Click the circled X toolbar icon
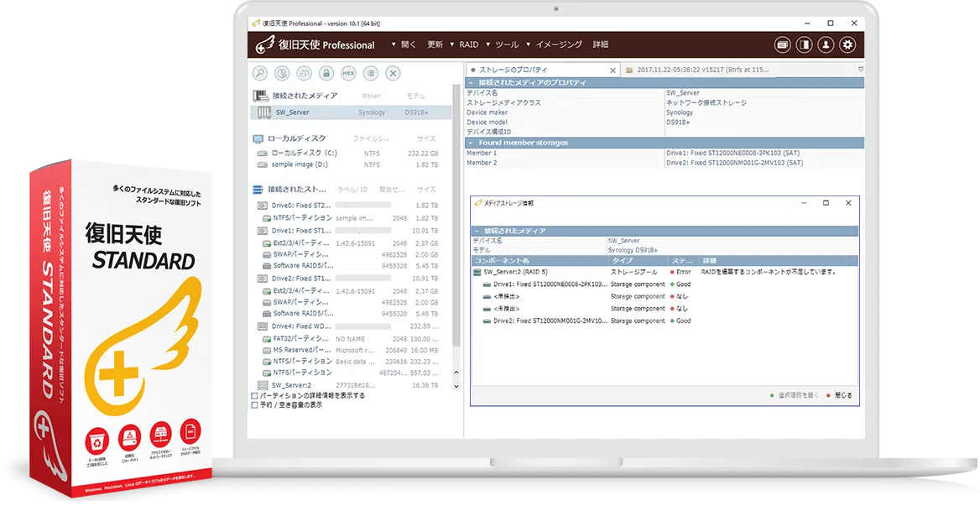The image size is (980, 511). pyautogui.click(x=392, y=73)
